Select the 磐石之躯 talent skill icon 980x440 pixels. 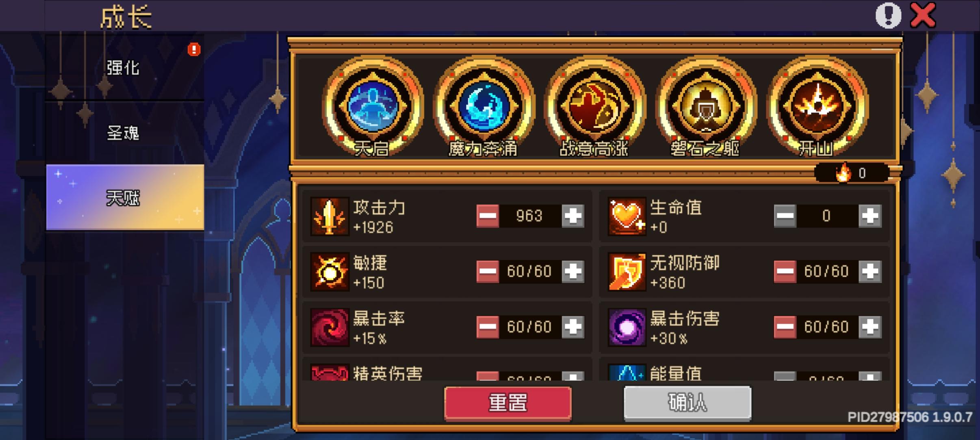tap(706, 106)
